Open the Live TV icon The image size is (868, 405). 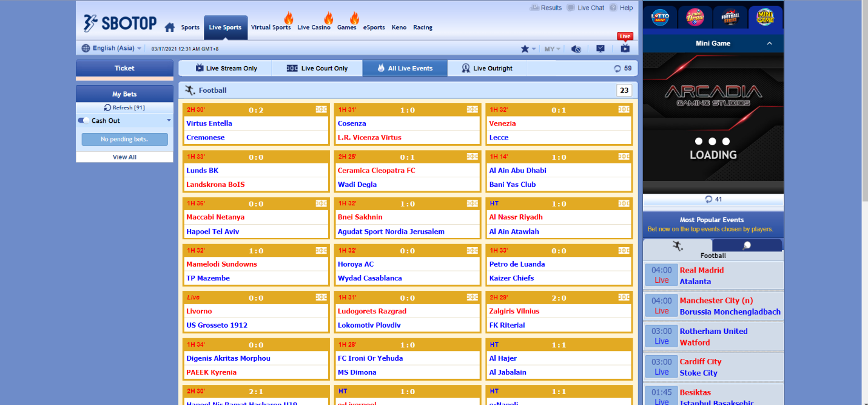point(625,49)
